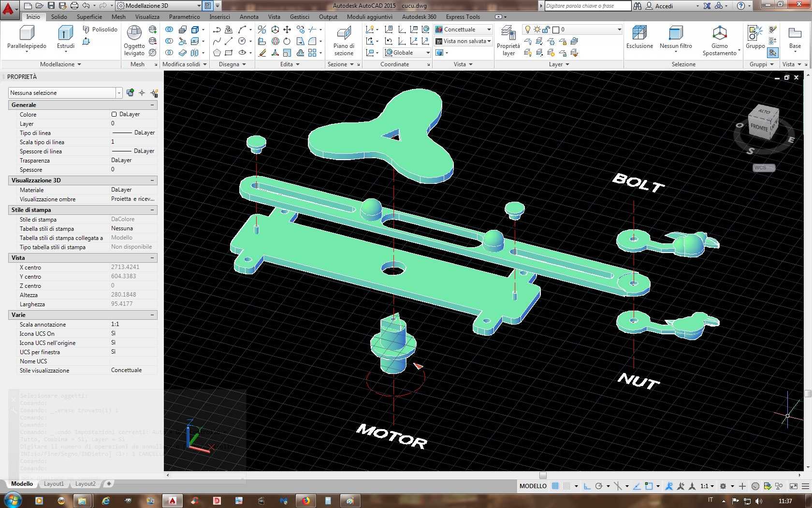Open the Windows Start button
This screenshot has width=812, height=508.
point(12,500)
